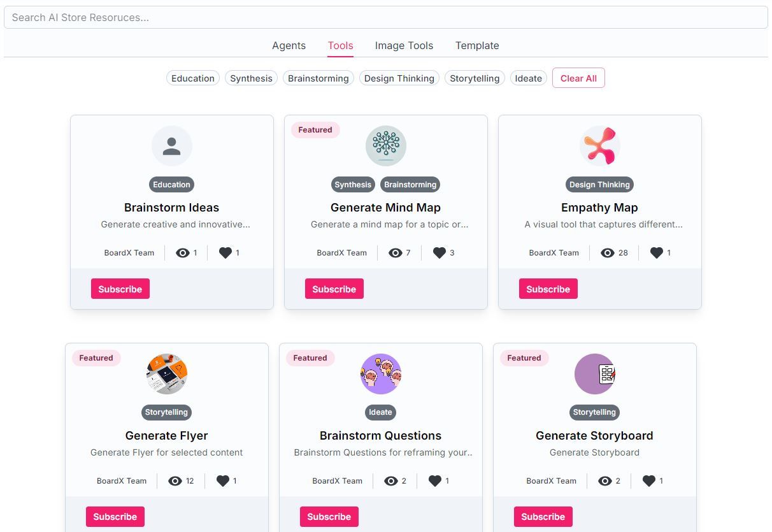The height and width of the screenshot is (532, 772).
Task: Click the heart icon on Brainstorm Ideas
Action: [225, 253]
